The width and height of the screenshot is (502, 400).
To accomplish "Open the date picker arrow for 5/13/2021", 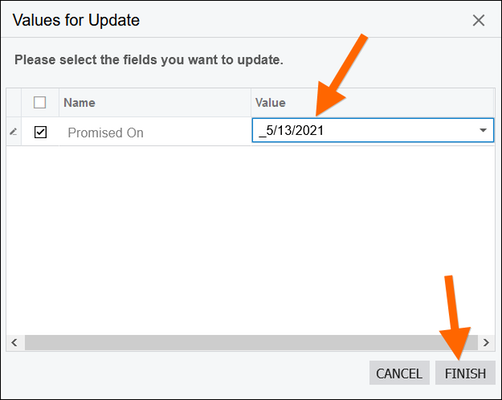I will [483, 130].
